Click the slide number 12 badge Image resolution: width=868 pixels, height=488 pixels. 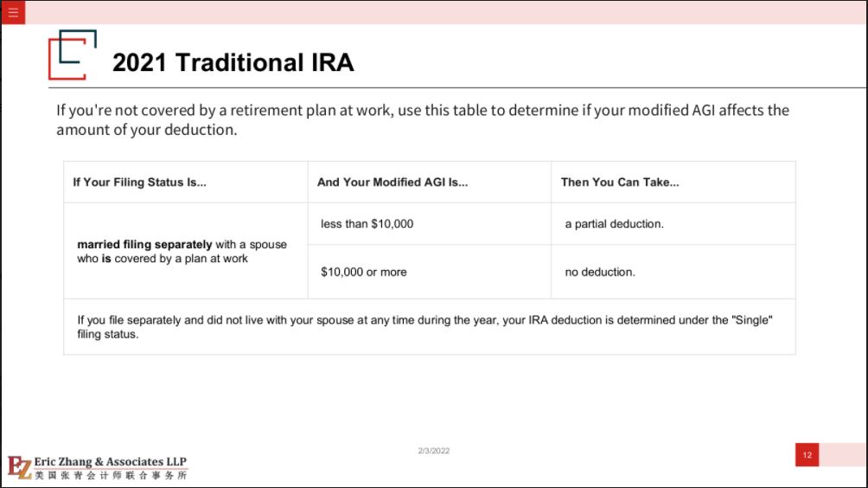pyautogui.click(x=807, y=455)
